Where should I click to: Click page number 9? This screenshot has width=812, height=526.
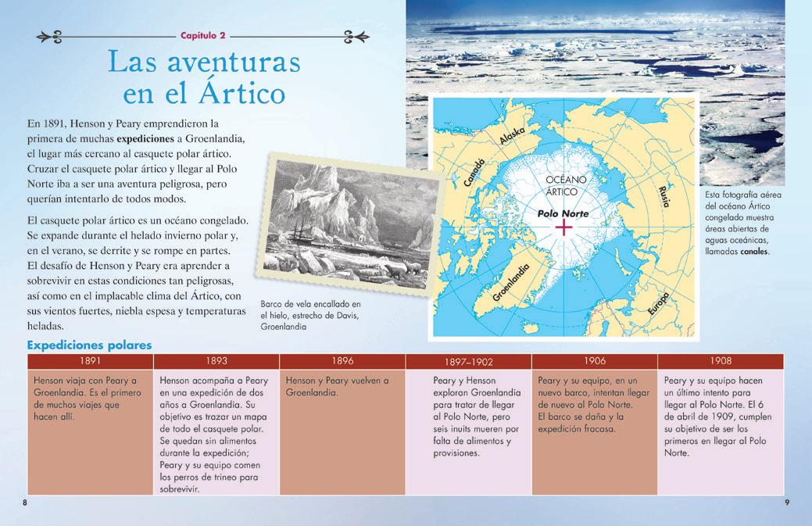pyautogui.click(x=787, y=503)
